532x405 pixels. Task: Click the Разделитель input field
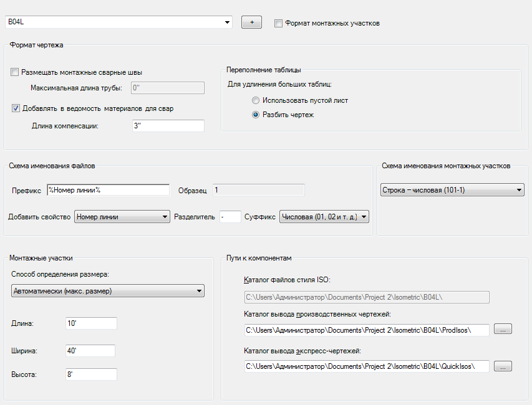pos(230,217)
